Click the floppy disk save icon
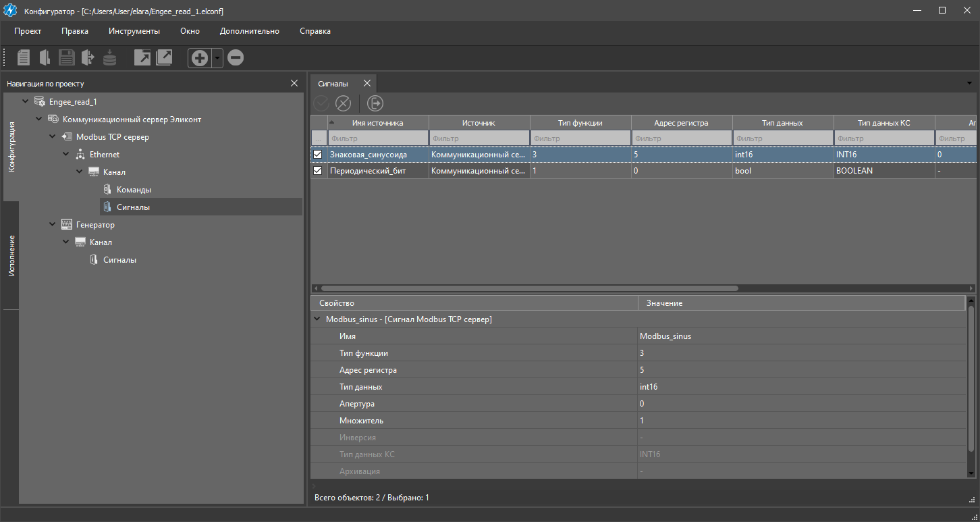Image resolution: width=980 pixels, height=522 pixels. pyautogui.click(x=66, y=58)
